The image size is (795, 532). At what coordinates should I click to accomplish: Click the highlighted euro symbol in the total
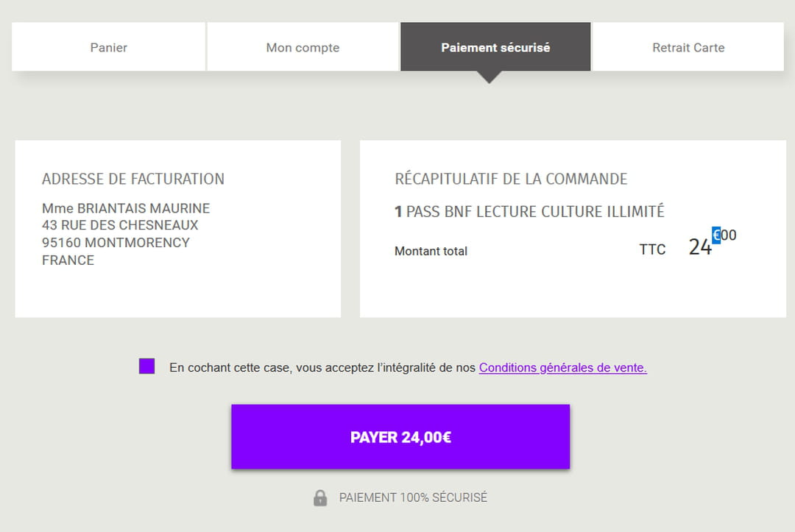(716, 235)
